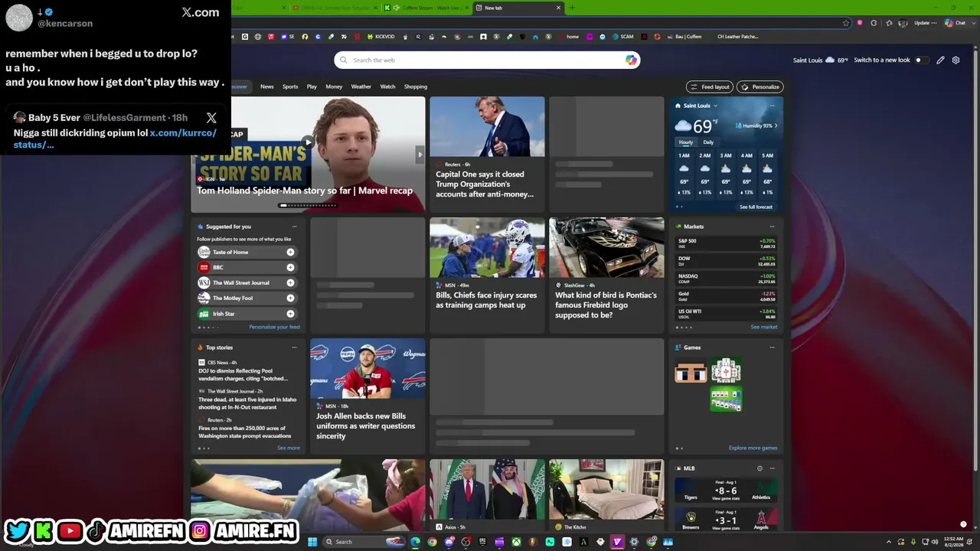Viewport: 980px width, 551px height.
Task: Open the SCAM bookmark
Action: pyautogui.click(x=622, y=37)
